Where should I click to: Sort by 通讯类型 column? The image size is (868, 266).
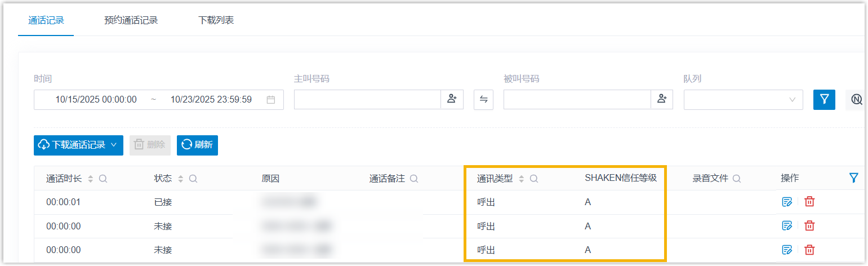[521, 179]
